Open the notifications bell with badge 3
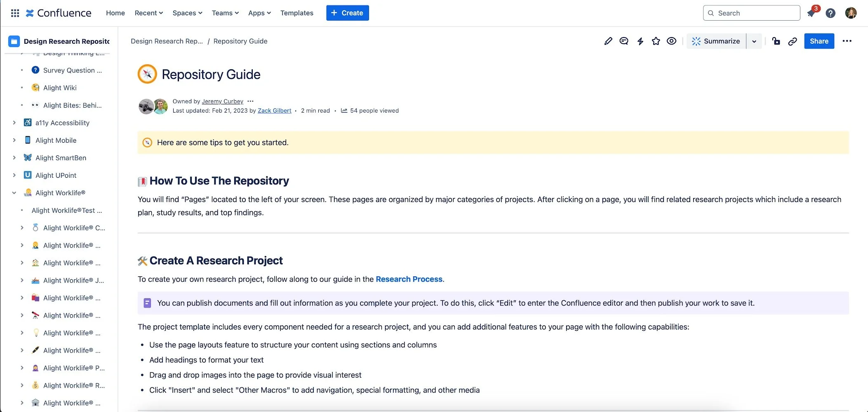This screenshot has width=868, height=412. pos(811,13)
